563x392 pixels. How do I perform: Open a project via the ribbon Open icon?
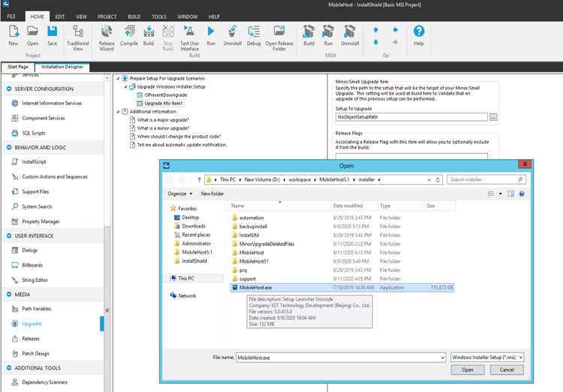tap(32, 32)
